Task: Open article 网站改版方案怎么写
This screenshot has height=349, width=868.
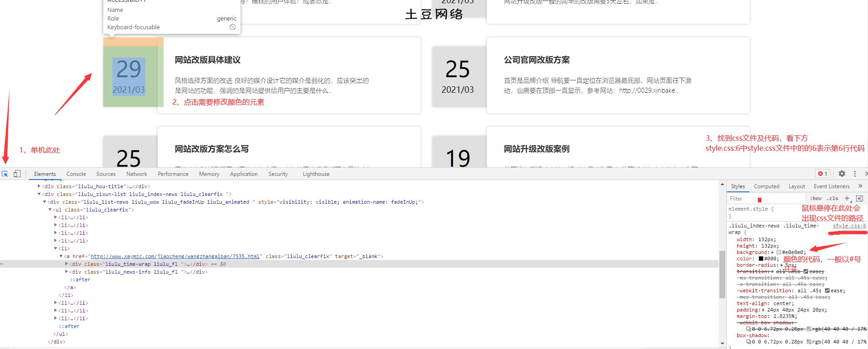Action: [212, 149]
